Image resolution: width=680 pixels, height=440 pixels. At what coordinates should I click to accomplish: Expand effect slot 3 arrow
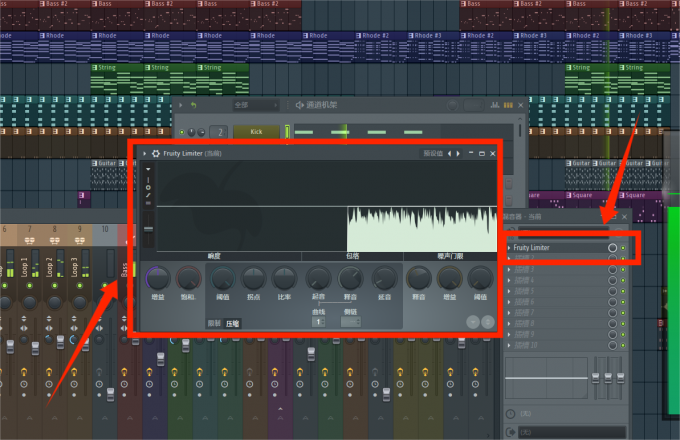[509, 270]
